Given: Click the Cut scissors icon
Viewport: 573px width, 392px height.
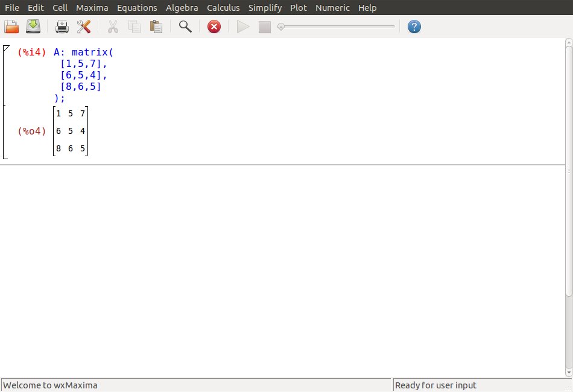Looking at the screenshot, I should pos(113,27).
